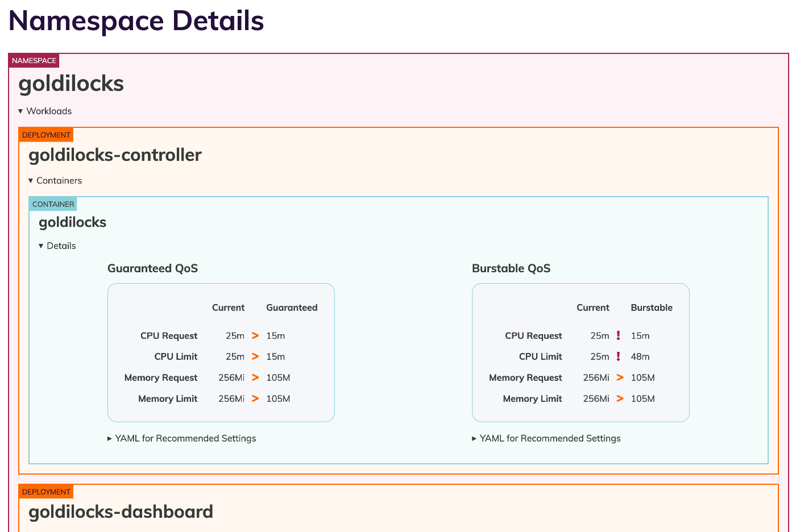Click the CPU Request label in Burstable table

(x=533, y=335)
